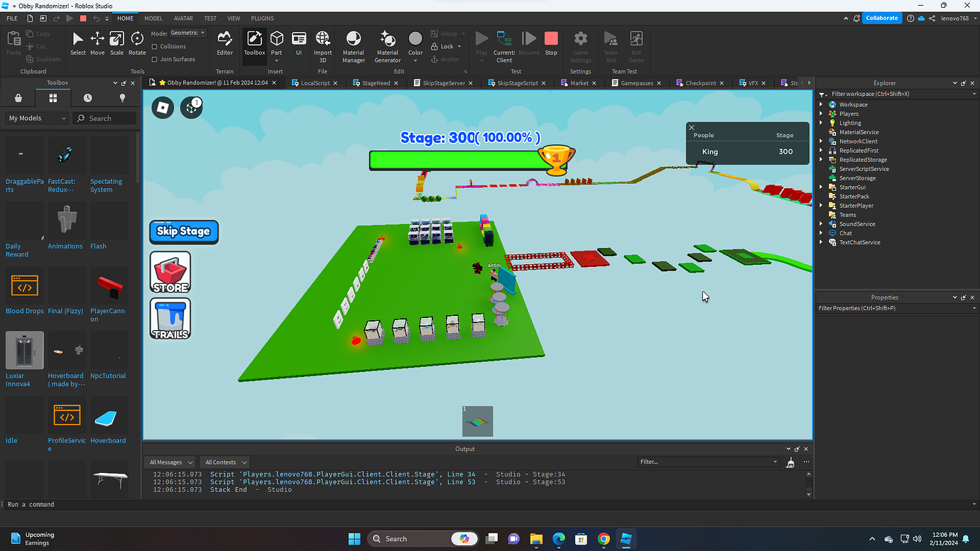Toggle the Anchor tool
The height and width of the screenshot is (551, 980).
(447, 59)
